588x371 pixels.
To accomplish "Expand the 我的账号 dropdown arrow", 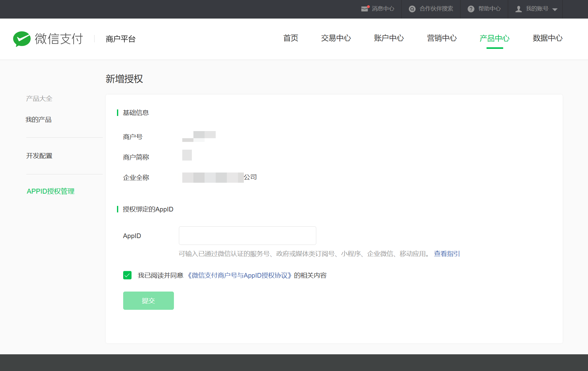I will coord(555,10).
